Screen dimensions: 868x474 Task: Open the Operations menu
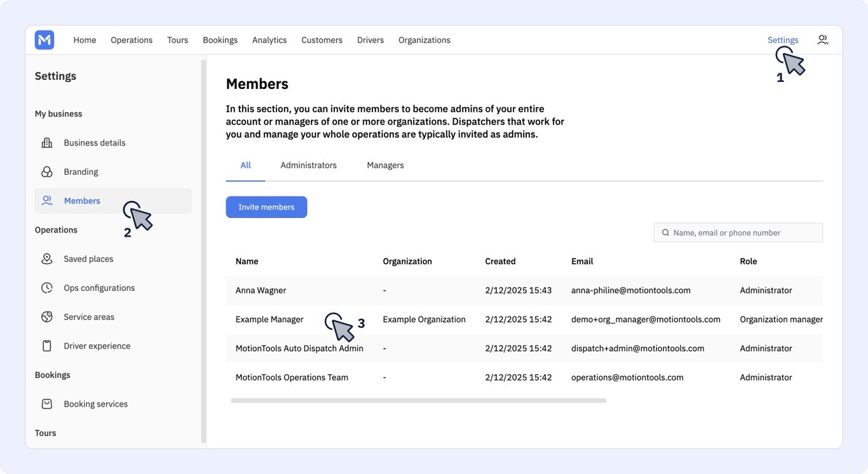[x=132, y=40]
